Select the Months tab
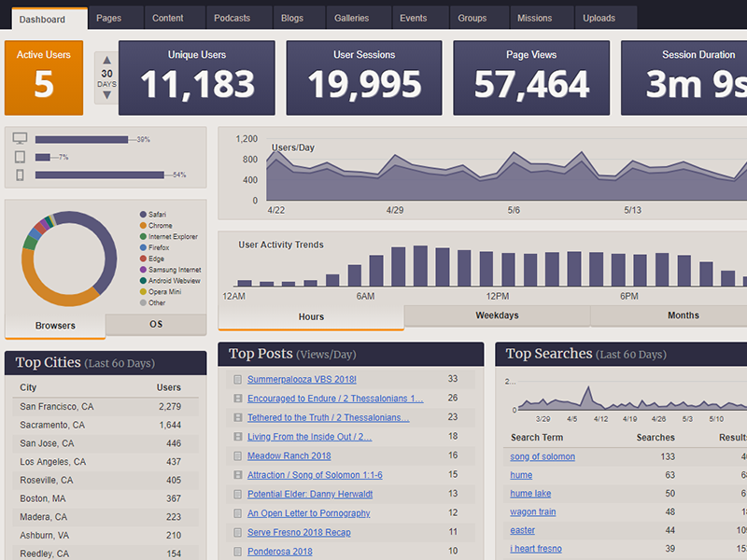 pyautogui.click(x=683, y=315)
